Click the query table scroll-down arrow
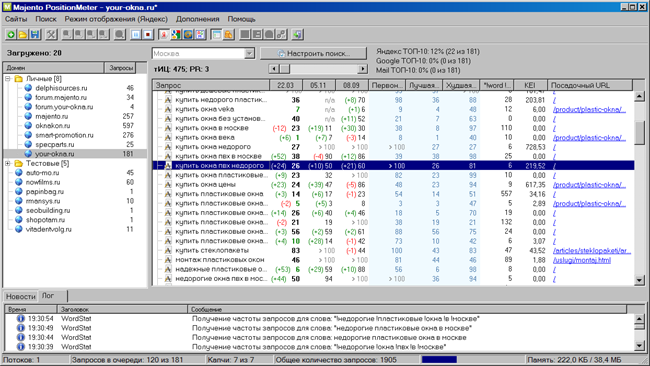This screenshot has height=366, width=650. (x=639, y=281)
